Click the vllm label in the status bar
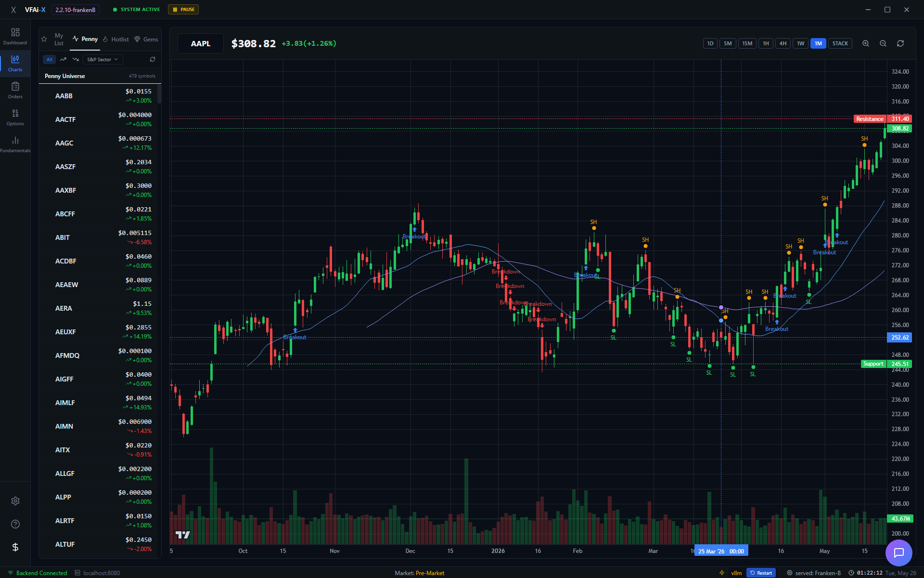 (736, 573)
